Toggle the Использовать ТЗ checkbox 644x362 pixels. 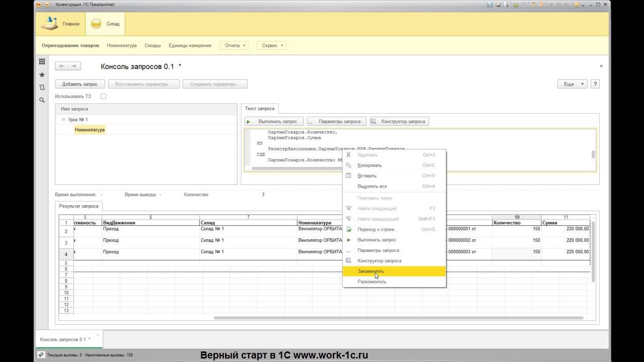(x=103, y=96)
